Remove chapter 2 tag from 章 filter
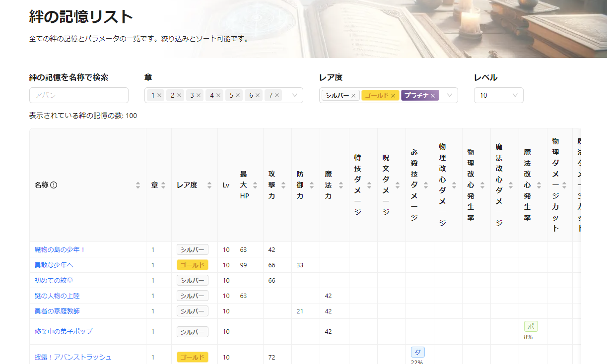 click(179, 95)
